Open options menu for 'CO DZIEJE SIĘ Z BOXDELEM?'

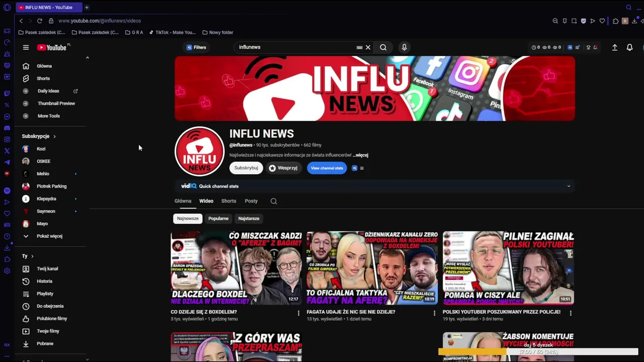coord(298,313)
